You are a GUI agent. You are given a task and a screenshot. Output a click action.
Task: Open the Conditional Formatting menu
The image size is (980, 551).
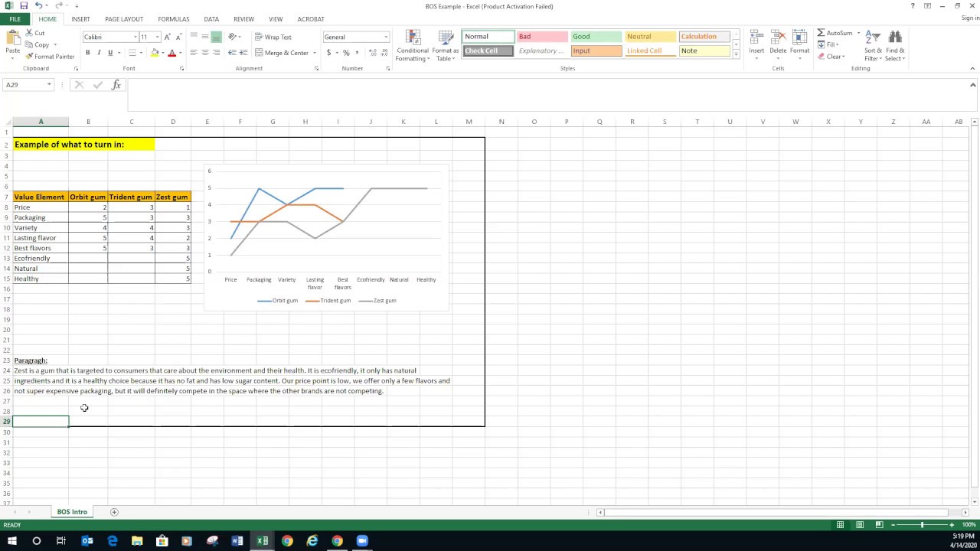click(413, 47)
